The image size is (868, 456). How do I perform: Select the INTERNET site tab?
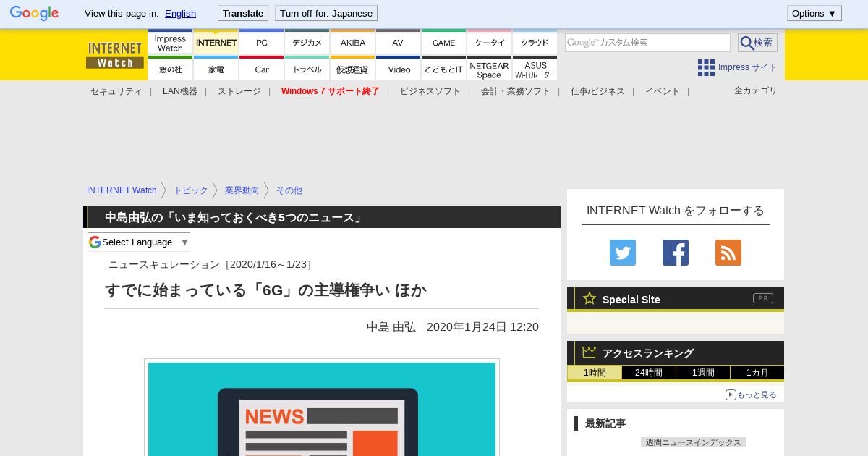pyautogui.click(x=216, y=43)
